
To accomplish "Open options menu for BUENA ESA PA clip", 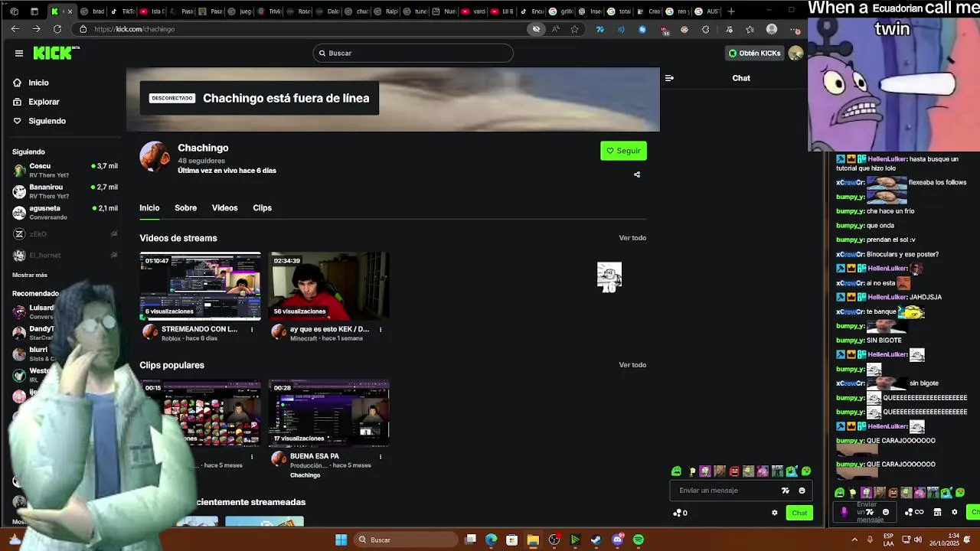I will (x=381, y=457).
